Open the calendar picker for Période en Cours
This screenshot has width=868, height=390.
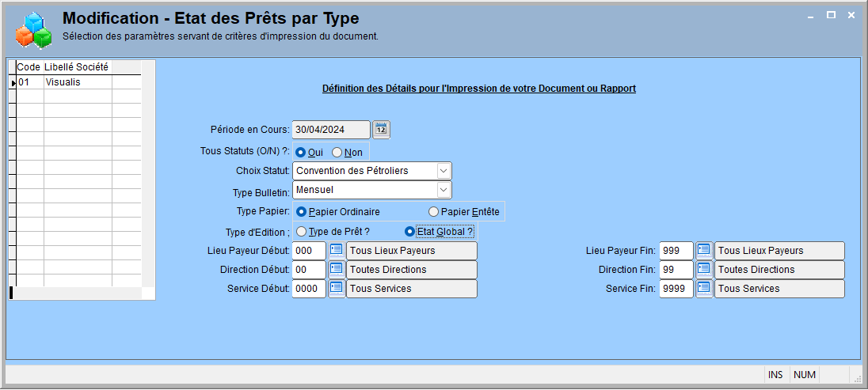pos(381,130)
